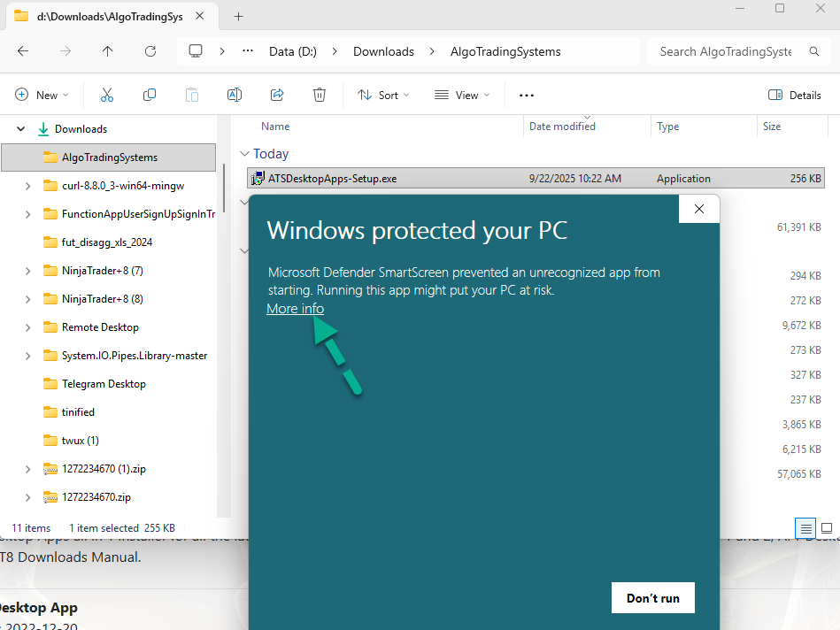840x630 pixels.
Task: Go up one folder level
Action: tap(108, 51)
